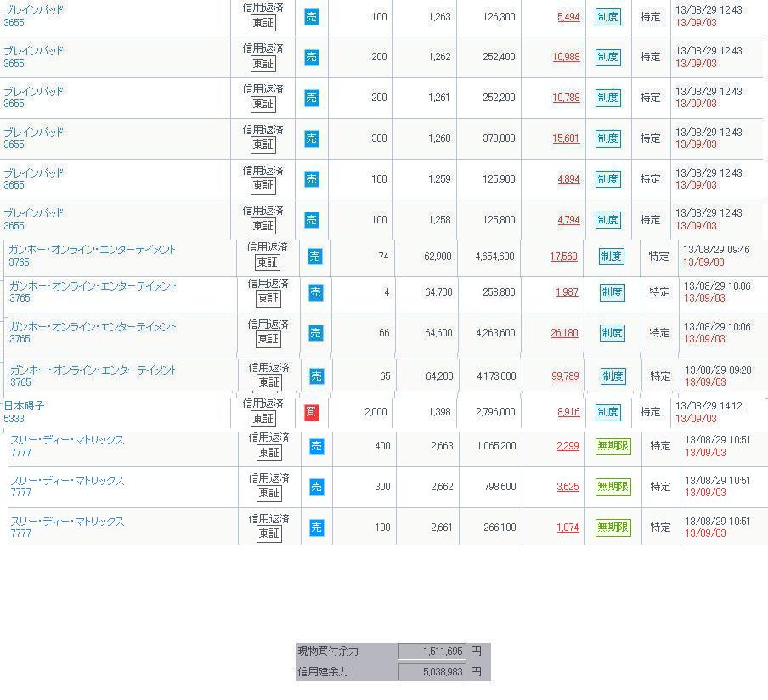Open profit/loss link 5,494

point(568,17)
